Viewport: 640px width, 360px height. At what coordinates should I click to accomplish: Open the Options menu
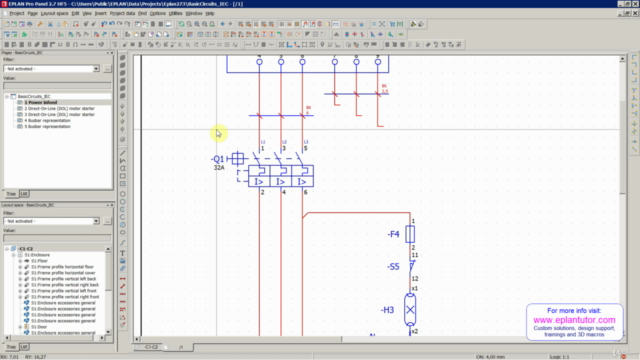pos(158,13)
